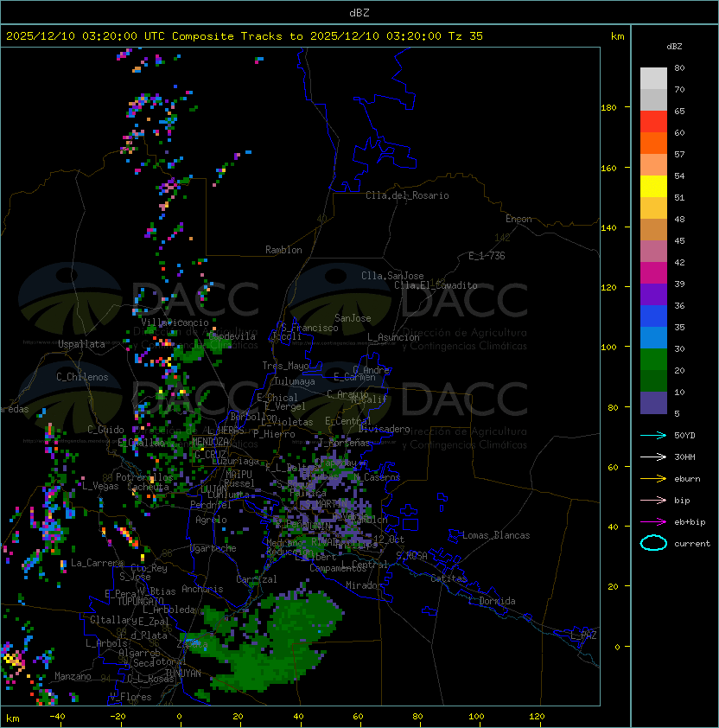Click the Divisadero map label

[x=385, y=429]
